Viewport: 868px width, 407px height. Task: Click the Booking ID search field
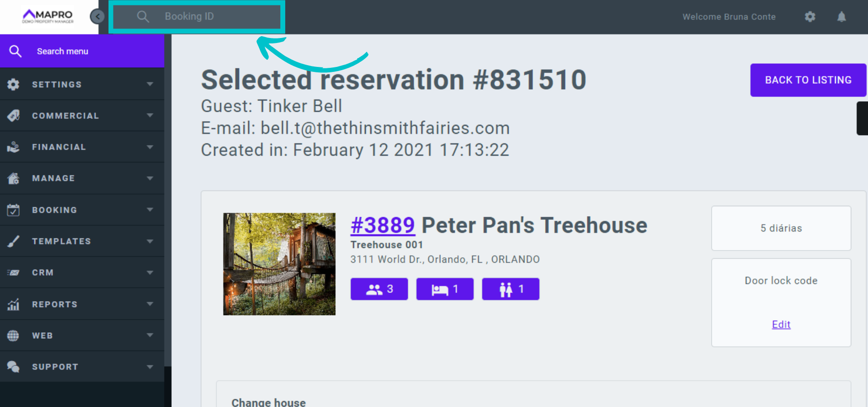coord(197,17)
